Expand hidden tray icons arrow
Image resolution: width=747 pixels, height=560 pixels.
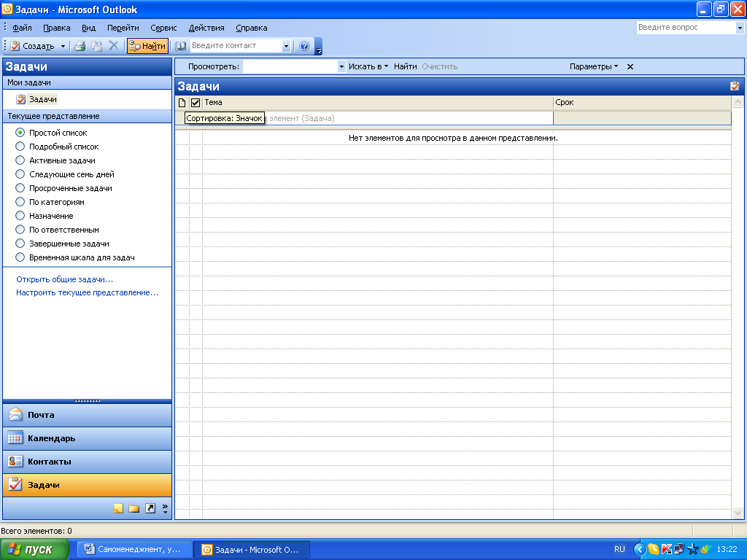[x=639, y=550]
